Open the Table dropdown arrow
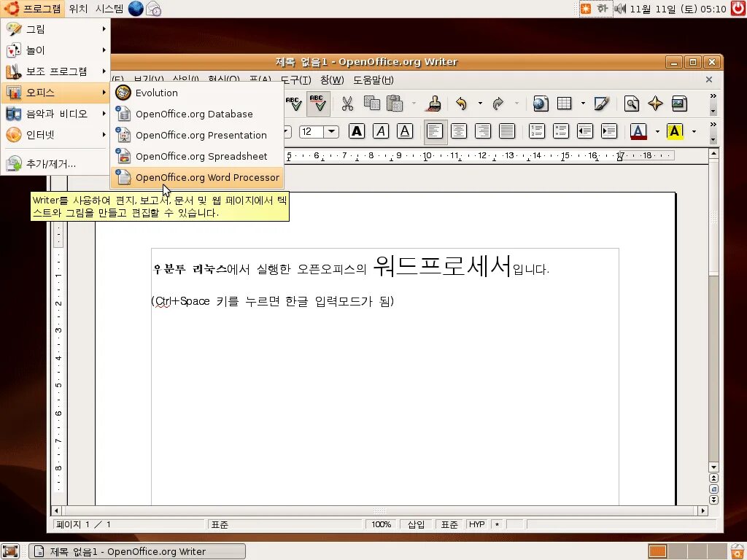This screenshot has height=560, width=747. click(x=583, y=104)
